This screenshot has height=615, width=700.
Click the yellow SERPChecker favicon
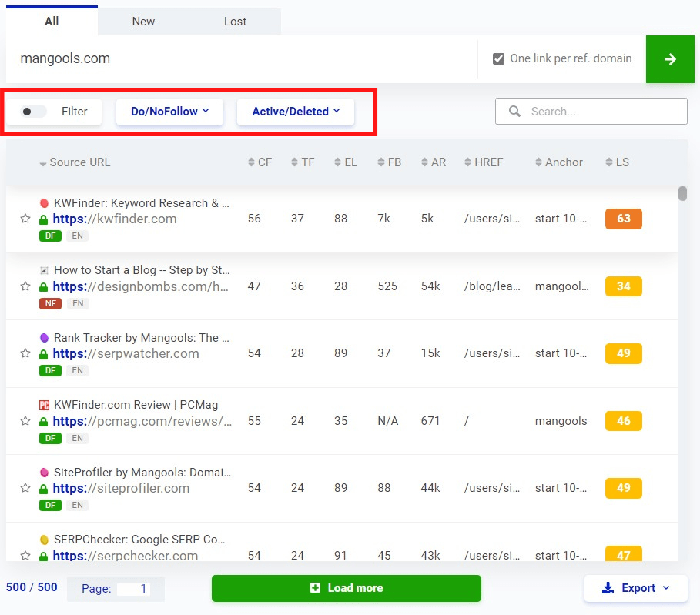point(44,540)
